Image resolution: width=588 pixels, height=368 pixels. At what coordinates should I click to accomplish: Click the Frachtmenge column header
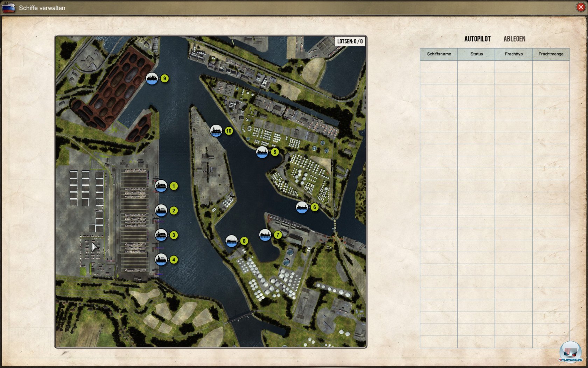[x=551, y=54]
